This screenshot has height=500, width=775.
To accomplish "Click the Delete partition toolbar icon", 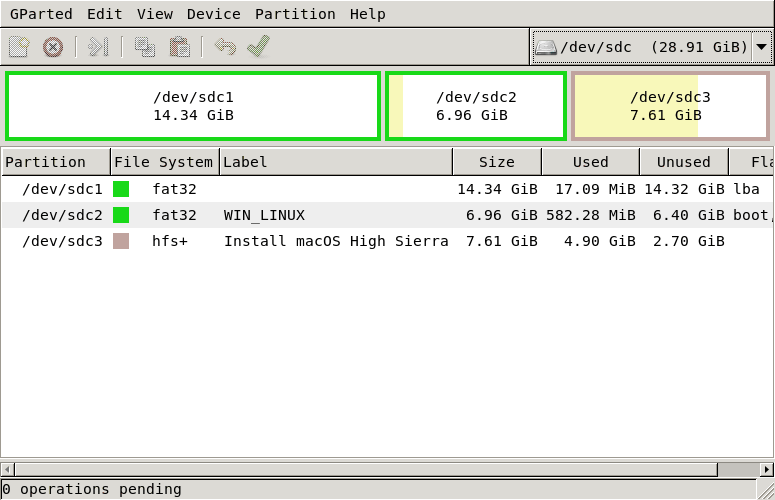I will pyautogui.click(x=53, y=47).
